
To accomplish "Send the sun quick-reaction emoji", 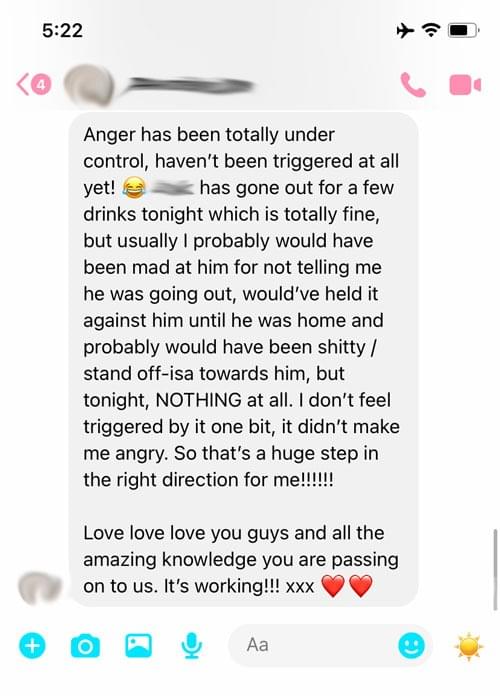I will (468, 646).
